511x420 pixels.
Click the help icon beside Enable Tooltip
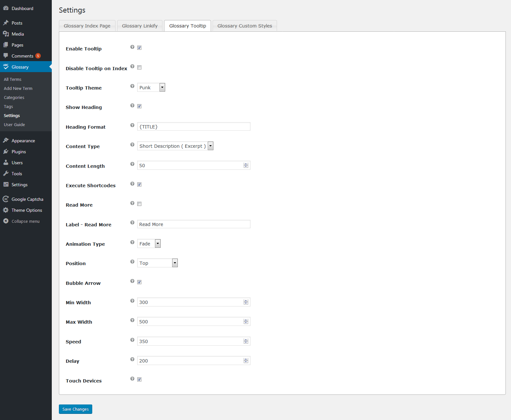click(132, 47)
